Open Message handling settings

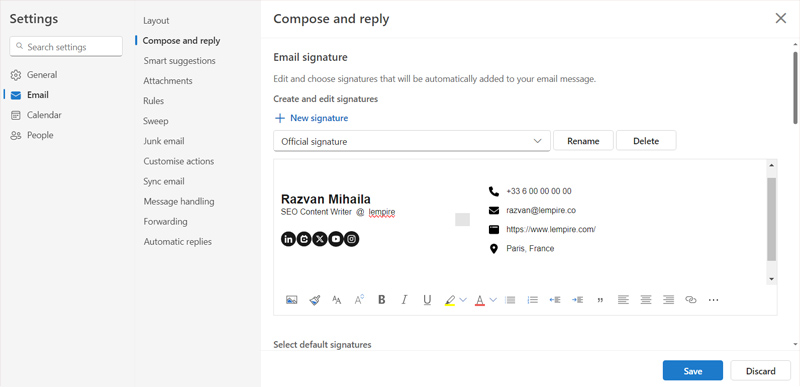click(x=179, y=202)
